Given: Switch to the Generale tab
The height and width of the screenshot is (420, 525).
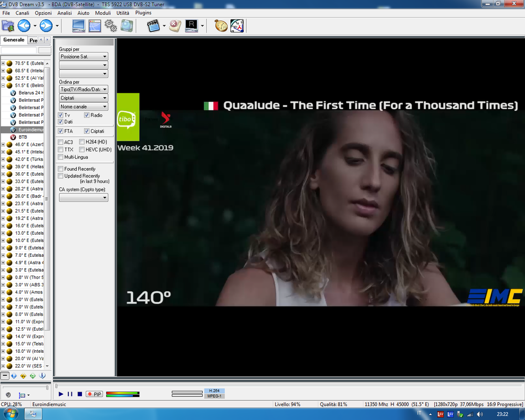Looking at the screenshot, I should click(x=14, y=40).
